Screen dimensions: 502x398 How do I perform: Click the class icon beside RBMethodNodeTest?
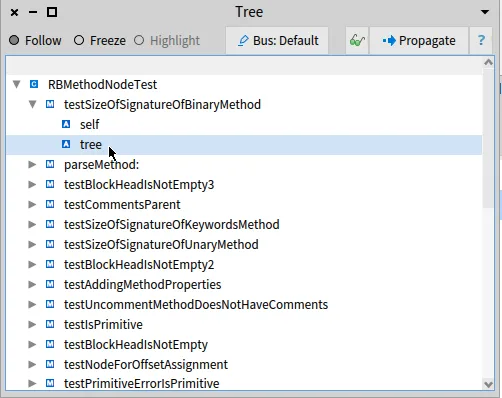34,84
